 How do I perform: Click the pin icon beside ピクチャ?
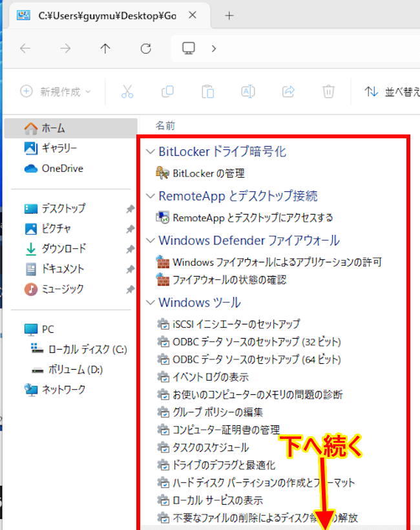(x=131, y=229)
